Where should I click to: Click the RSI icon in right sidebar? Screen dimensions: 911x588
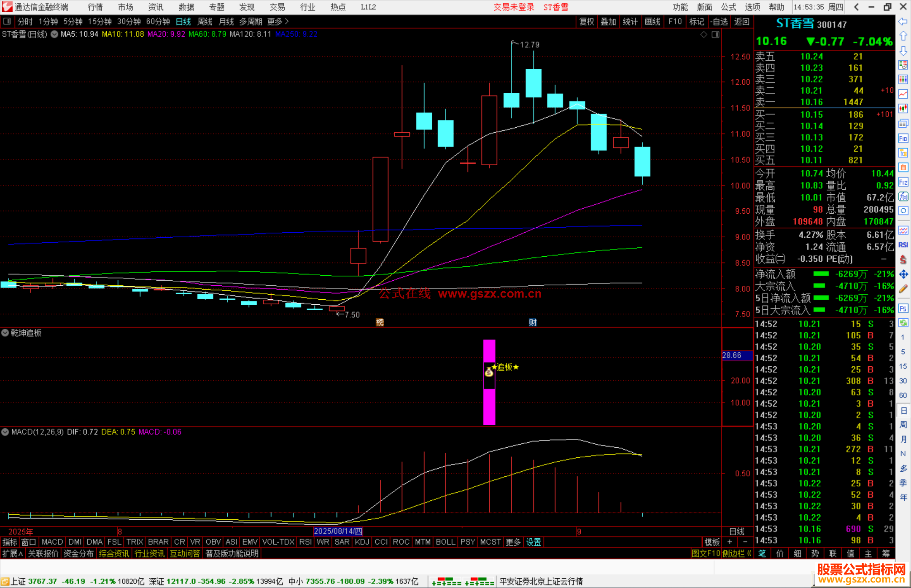[x=903, y=245]
